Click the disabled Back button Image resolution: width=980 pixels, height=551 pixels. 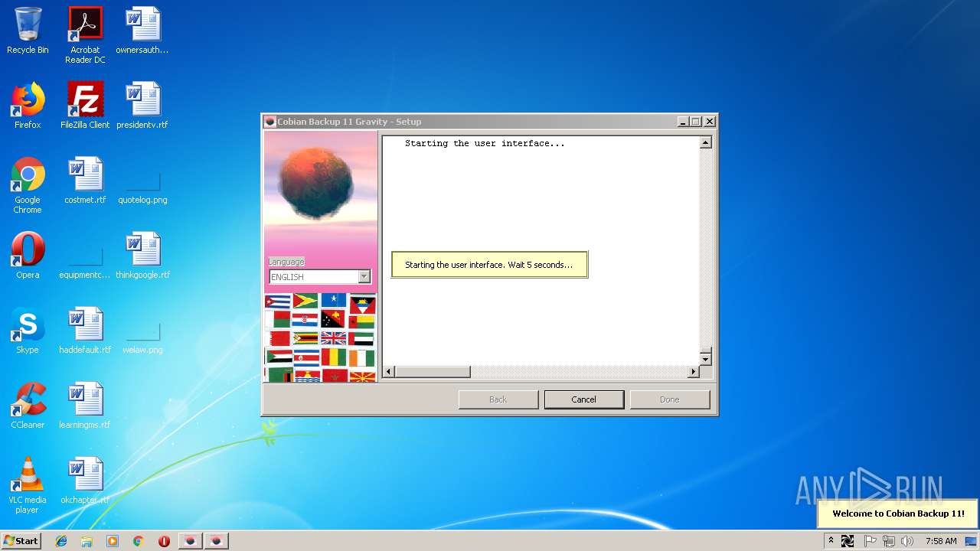click(498, 399)
